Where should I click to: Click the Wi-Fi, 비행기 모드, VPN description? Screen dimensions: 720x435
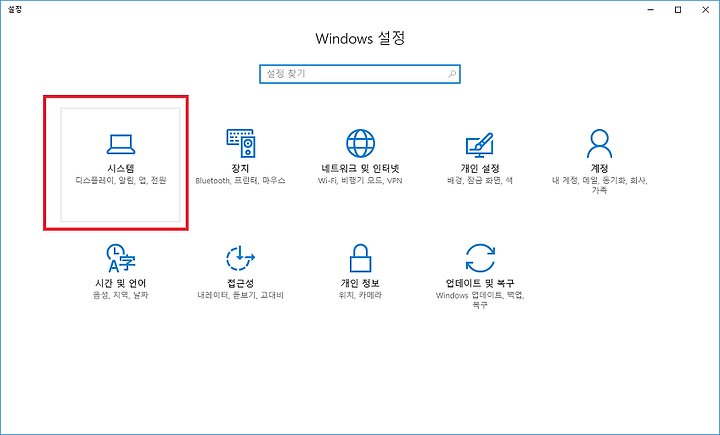click(x=360, y=181)
